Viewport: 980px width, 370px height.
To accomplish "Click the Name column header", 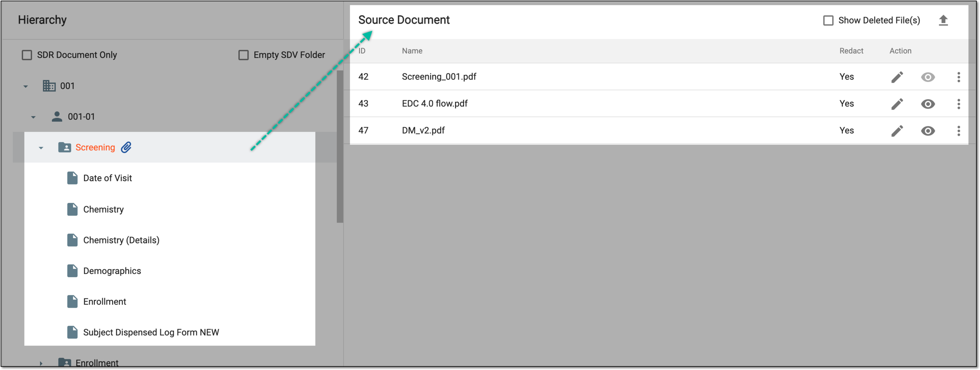I will point(412,51).
